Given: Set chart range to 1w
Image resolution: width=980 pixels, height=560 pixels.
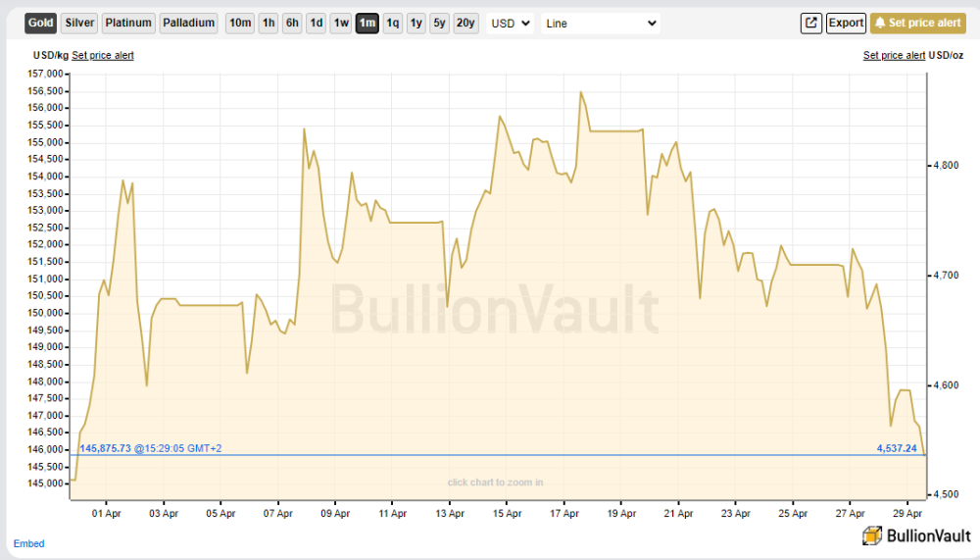Looking at the screenshot, I should click(x=341, y=24).
